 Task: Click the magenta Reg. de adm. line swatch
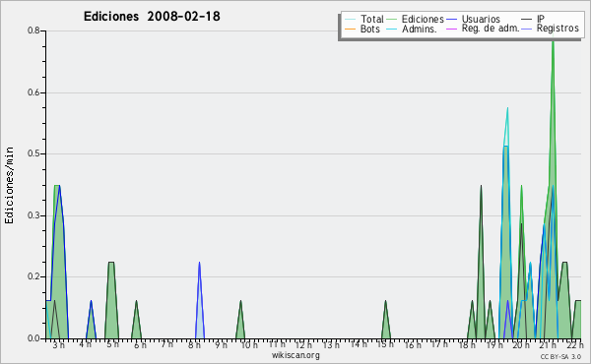[x=451, y=29]
